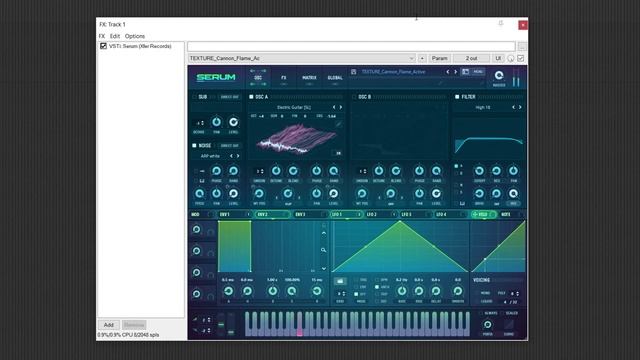Toggle the FILTER module on/off
The height and width of the screenshot is (360, 640).
(x=457, y=97)
